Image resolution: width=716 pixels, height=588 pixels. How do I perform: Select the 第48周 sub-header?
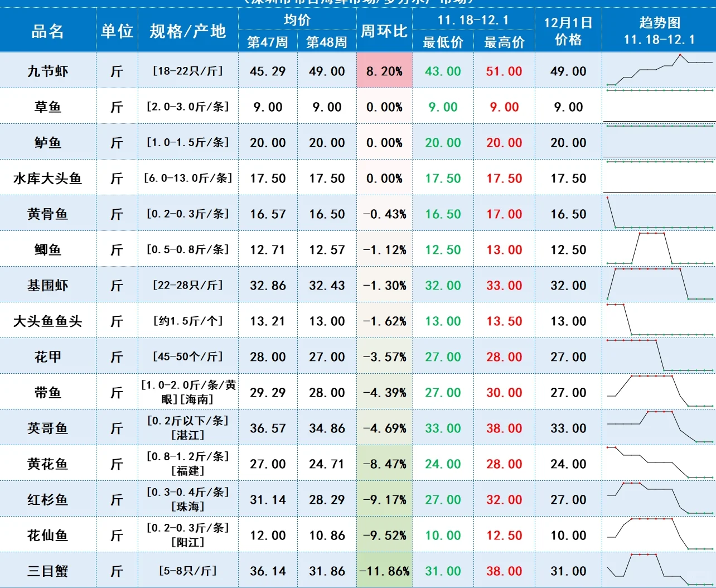point(327,42)
